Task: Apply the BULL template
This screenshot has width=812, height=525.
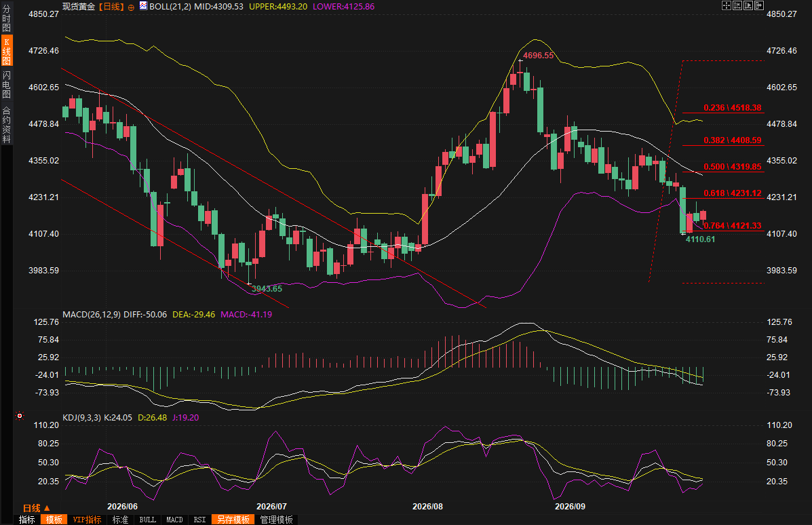Action: click(148, 520)
